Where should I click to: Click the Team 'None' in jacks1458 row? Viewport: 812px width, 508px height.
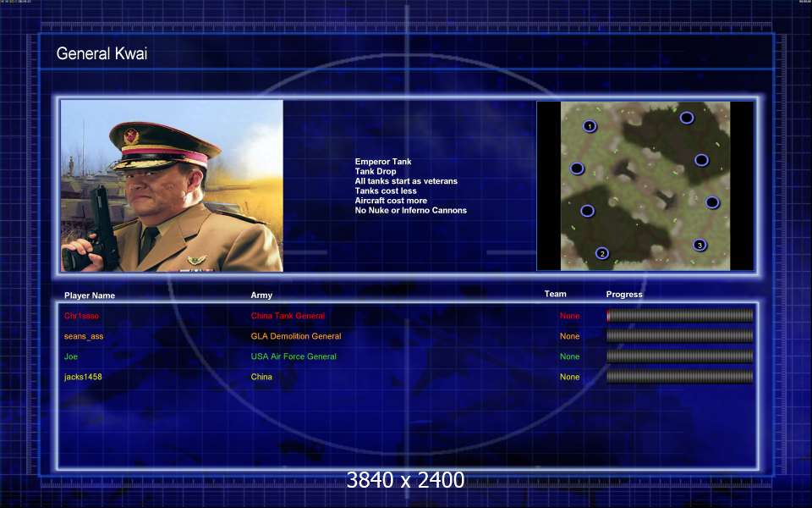(x=569, y=377)
